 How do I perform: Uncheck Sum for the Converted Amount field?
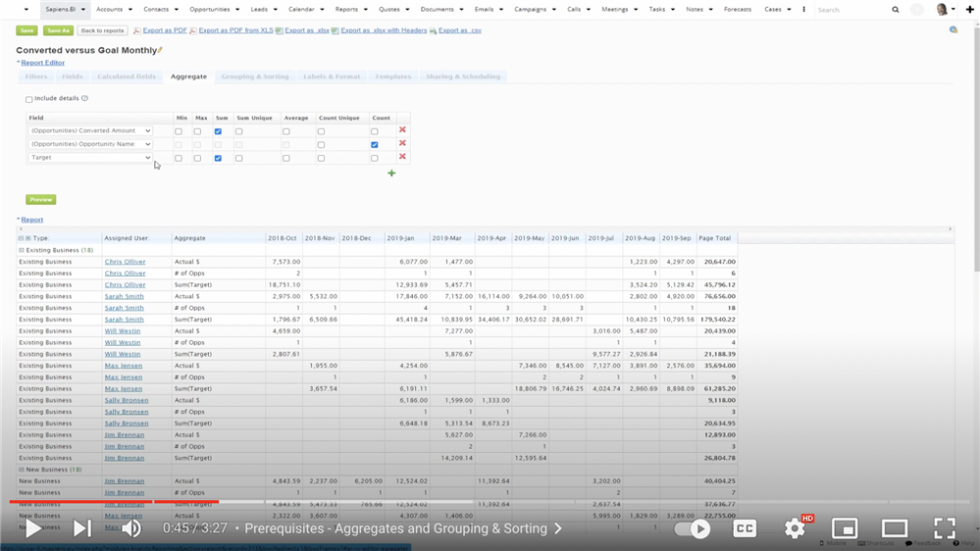coord(218,131)
